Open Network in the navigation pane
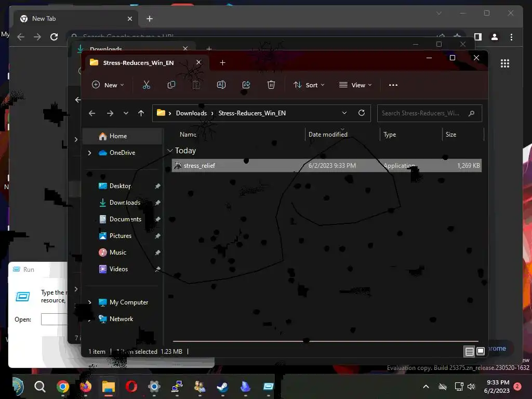 pyautogui.click(x=121, y=319)
